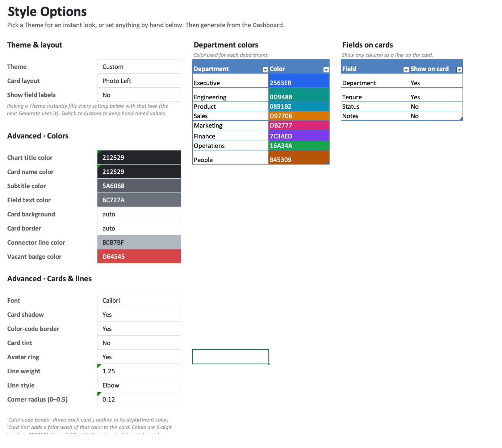The height and width of the screenshot is (448, 502).
Task: Select the Card border 'auto' cell
Action: 139,228
